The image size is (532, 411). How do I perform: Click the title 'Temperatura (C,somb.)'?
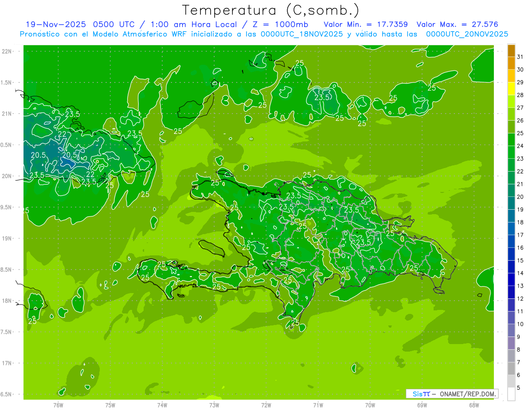(x=270, y=10)
